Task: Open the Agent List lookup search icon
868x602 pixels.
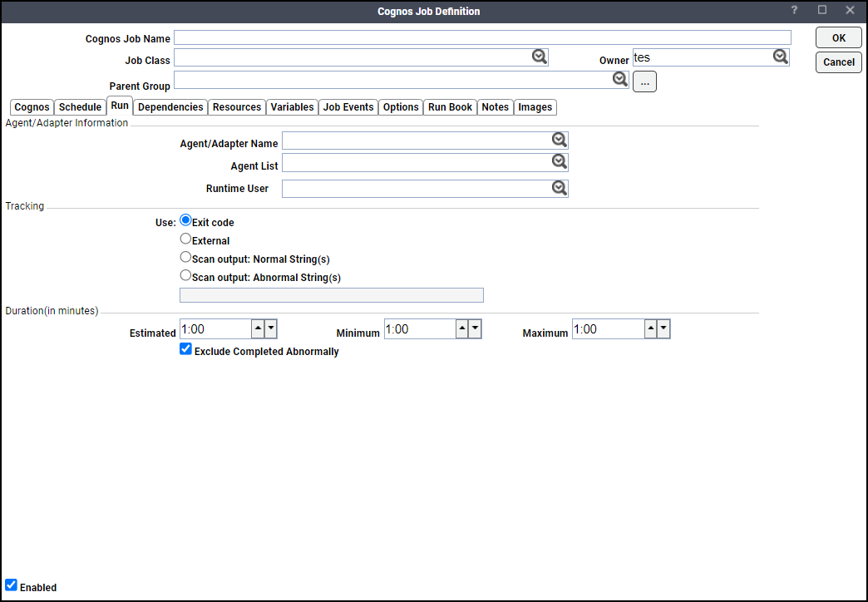Action: pos(560,161)
